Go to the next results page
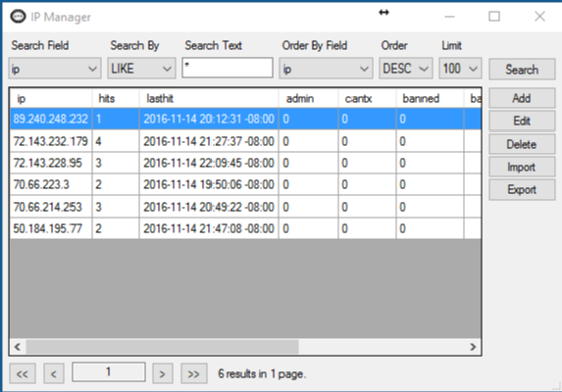 point(163,373)
